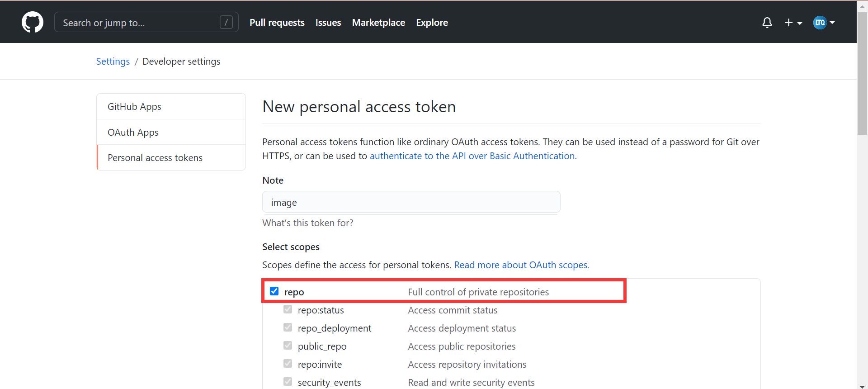Select the OAuth Apps sidebar item

[x=171, y=132]
